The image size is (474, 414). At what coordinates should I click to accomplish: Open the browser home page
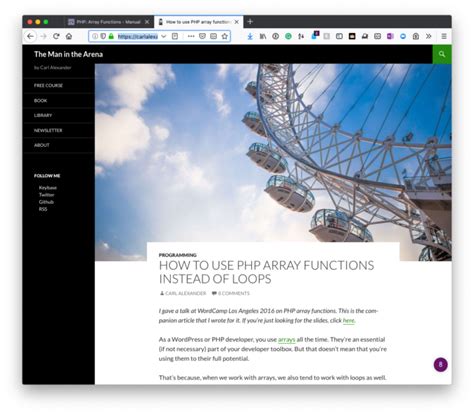click(x=69, y=36)
